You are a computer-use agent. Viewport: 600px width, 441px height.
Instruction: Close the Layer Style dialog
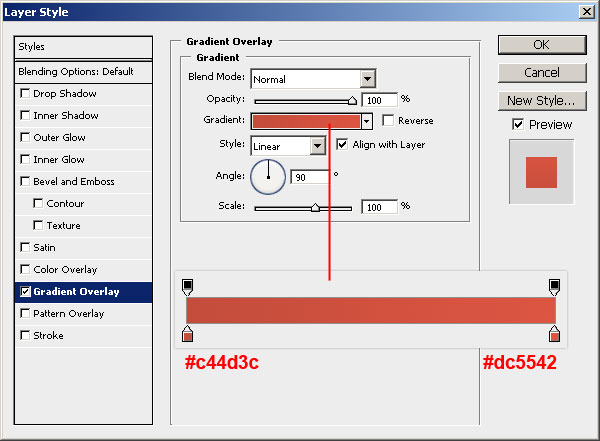click(x=585, y=13)
